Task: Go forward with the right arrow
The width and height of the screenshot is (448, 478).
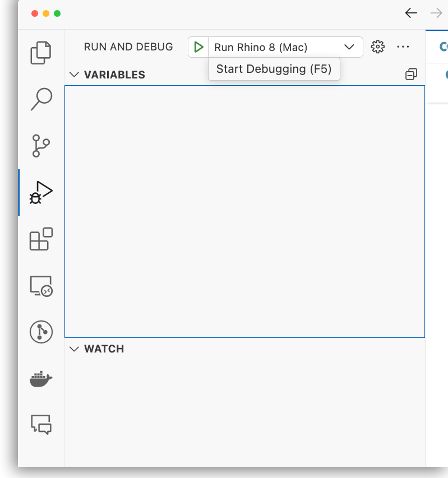Action: pyautogui.click(x=436, y=13)
